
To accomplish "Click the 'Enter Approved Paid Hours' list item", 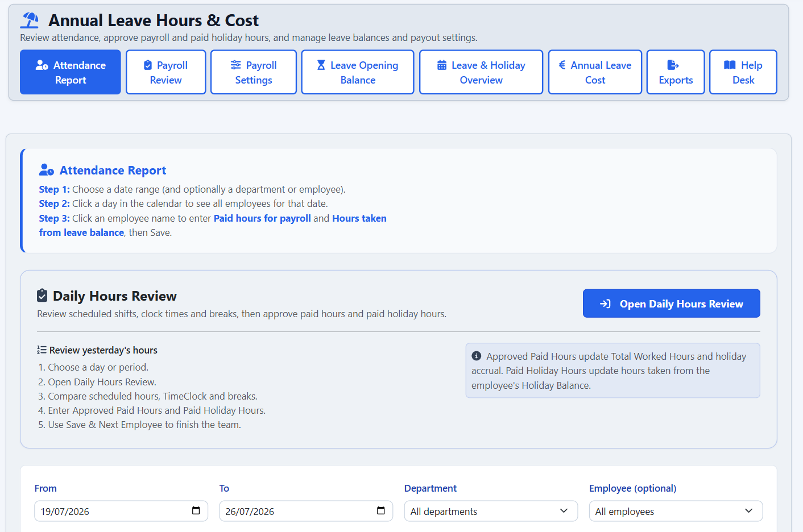I will click(152, 410).
